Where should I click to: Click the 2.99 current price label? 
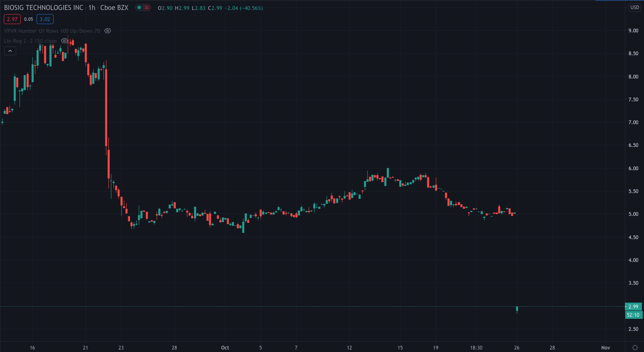[x=634, y=307]
